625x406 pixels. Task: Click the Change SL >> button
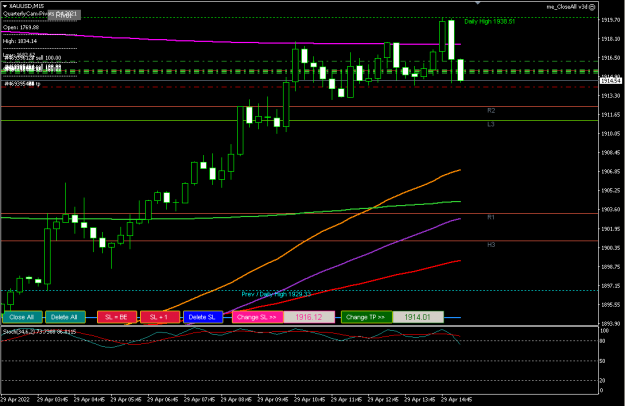tap(257, 317)
